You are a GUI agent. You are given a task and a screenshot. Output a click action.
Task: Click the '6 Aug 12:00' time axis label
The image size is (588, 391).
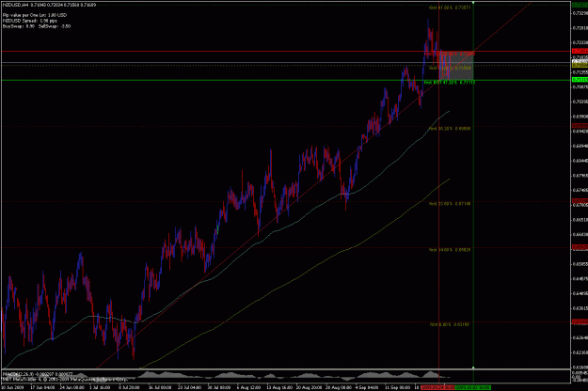(248, 387)
